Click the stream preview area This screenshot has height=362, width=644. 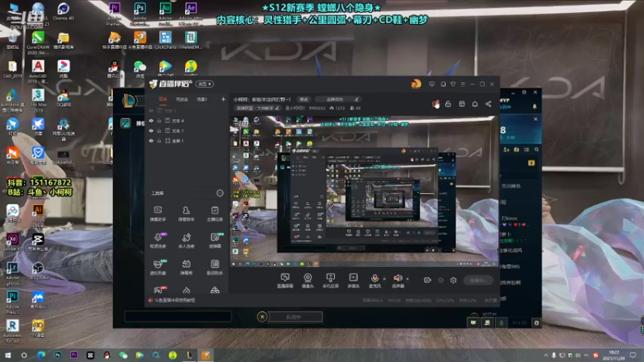[x=365, y=191]
